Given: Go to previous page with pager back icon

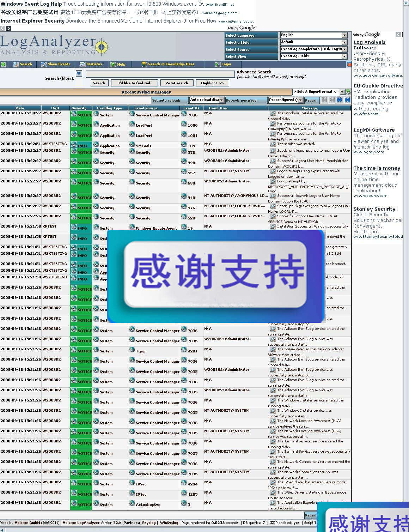Looking at the screenshot, I should pos(332,100).
